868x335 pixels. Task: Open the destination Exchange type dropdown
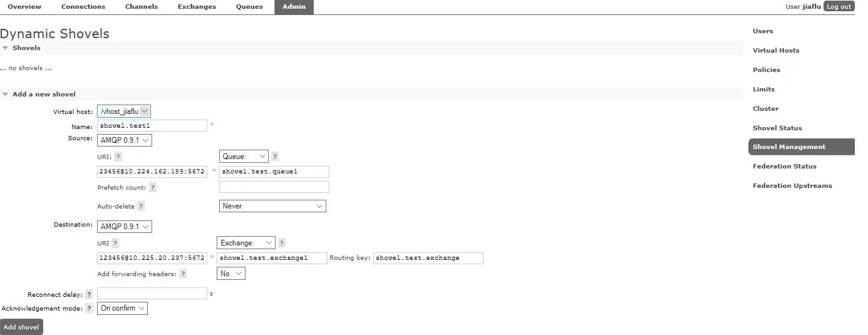pyautogui.click(x=246, y=243)
